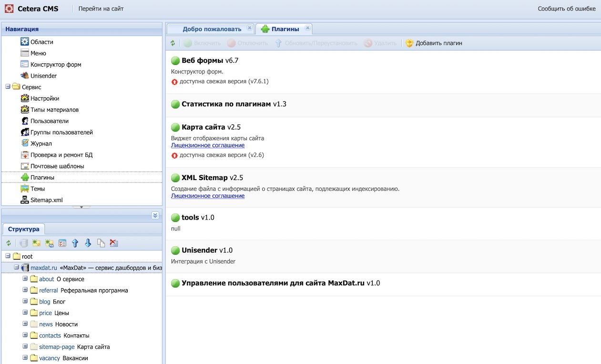Click Перейти на сайт link
601x364 pixels.
click(x=101, y=9)
